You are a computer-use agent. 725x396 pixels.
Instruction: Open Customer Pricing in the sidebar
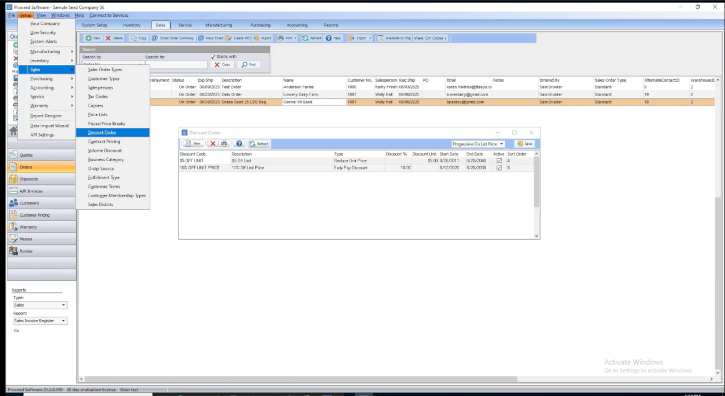pos(42,215)
